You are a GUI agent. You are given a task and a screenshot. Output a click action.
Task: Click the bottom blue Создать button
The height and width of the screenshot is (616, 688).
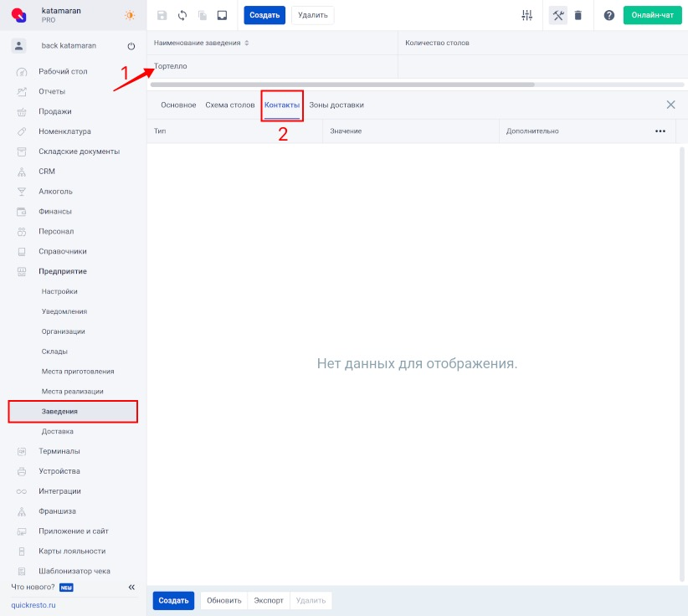[x=173, y=601]
